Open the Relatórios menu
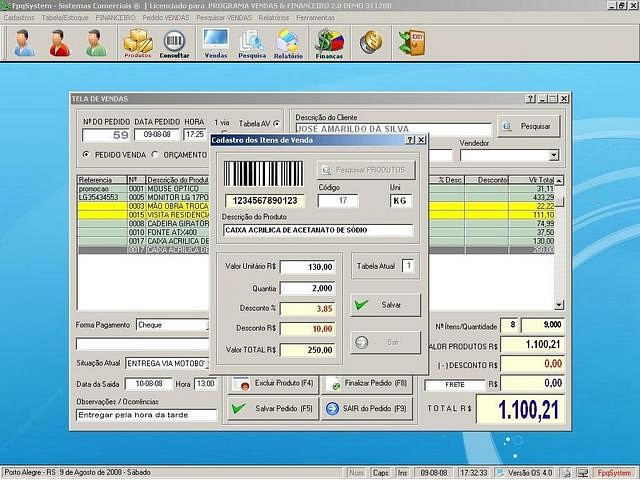Screen dimensions: 640x480 pos(273,18)
